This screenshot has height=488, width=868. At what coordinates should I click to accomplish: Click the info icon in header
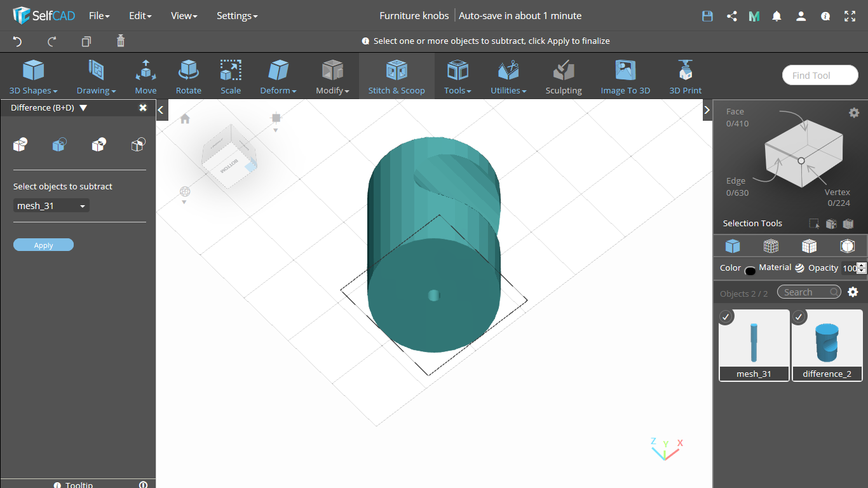pyautogui.click(x=825, y=16)
